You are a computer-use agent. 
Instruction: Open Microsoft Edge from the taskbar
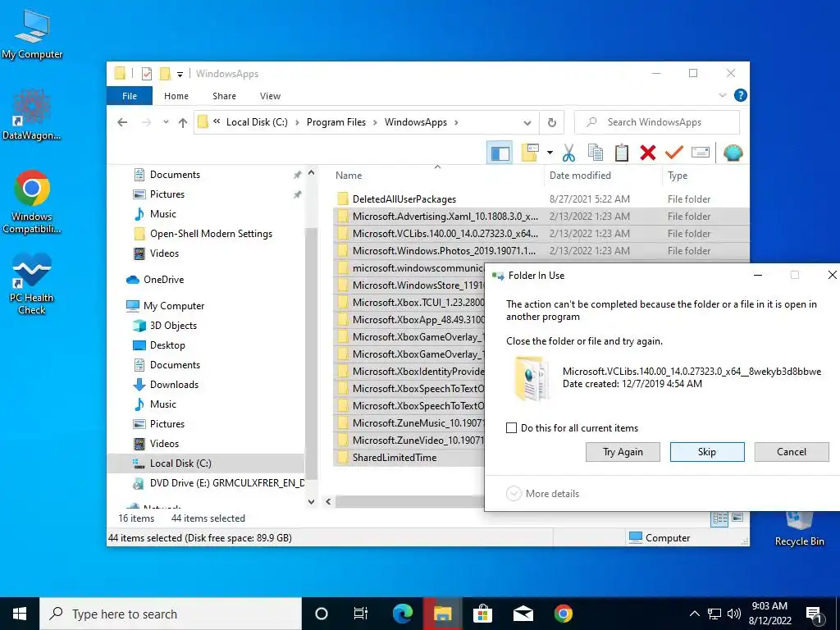402,614
